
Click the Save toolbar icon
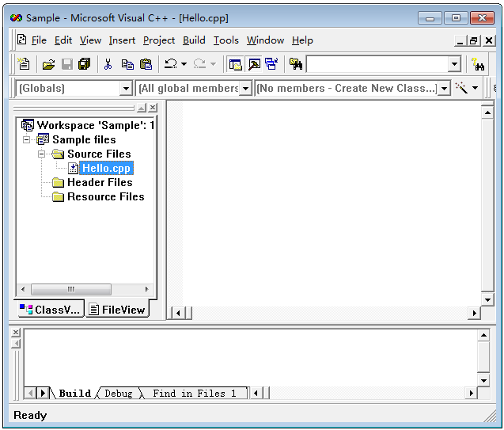[66, 64]
